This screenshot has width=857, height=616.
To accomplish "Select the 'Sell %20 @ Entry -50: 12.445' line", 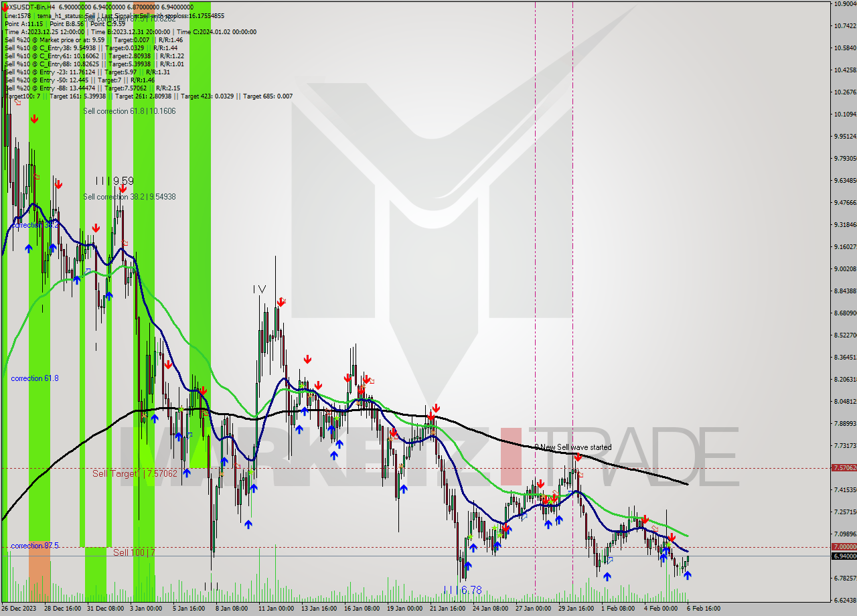I will click(x=79, y=80).
